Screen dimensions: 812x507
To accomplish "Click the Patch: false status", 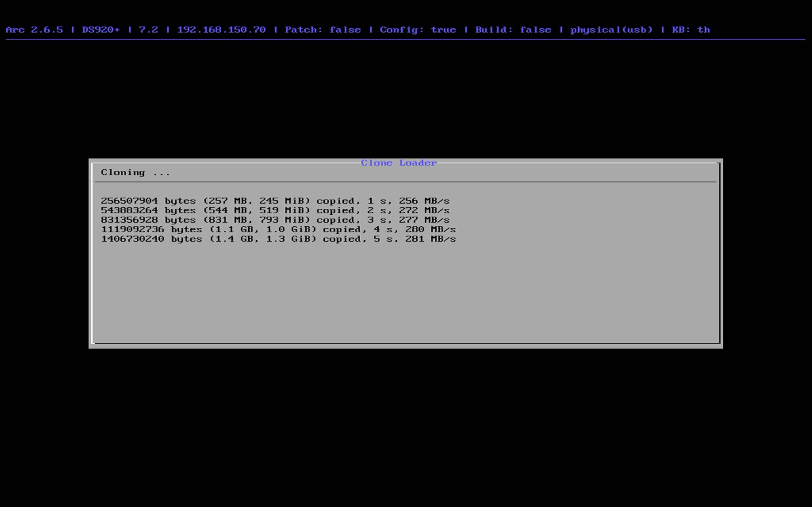I will pyautogui.click(x=323, y=30).
